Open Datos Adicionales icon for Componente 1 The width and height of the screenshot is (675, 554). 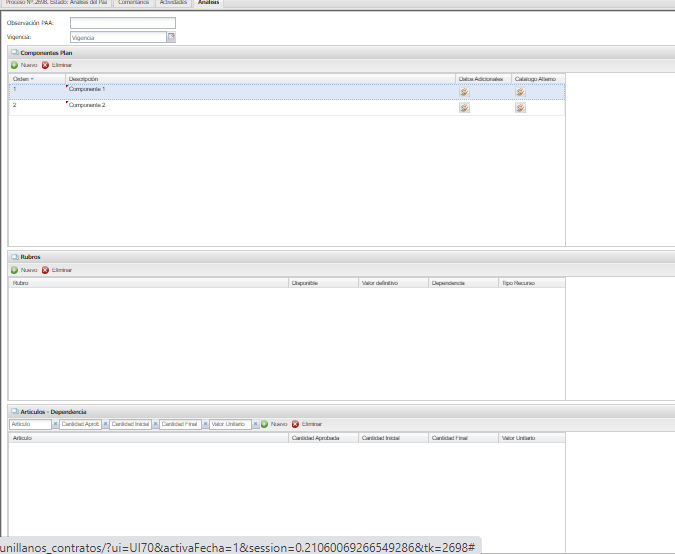(x=464, y=92)
